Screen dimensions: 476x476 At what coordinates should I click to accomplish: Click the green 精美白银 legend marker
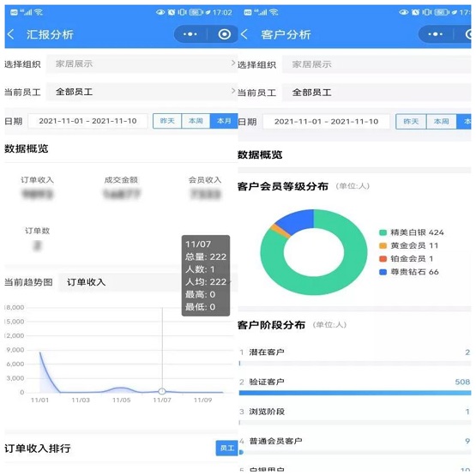pos(383,232)
